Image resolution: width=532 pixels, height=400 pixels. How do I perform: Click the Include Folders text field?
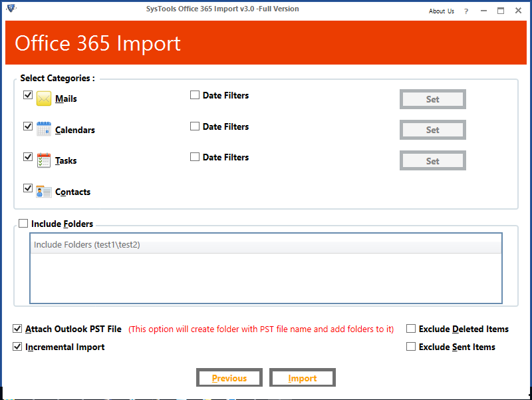pos(265,268)
